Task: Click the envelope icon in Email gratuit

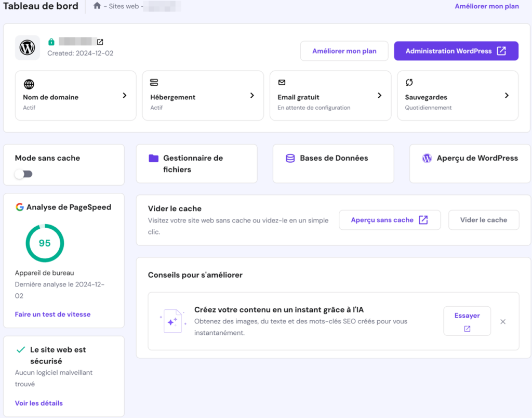Action: point(282,83)
